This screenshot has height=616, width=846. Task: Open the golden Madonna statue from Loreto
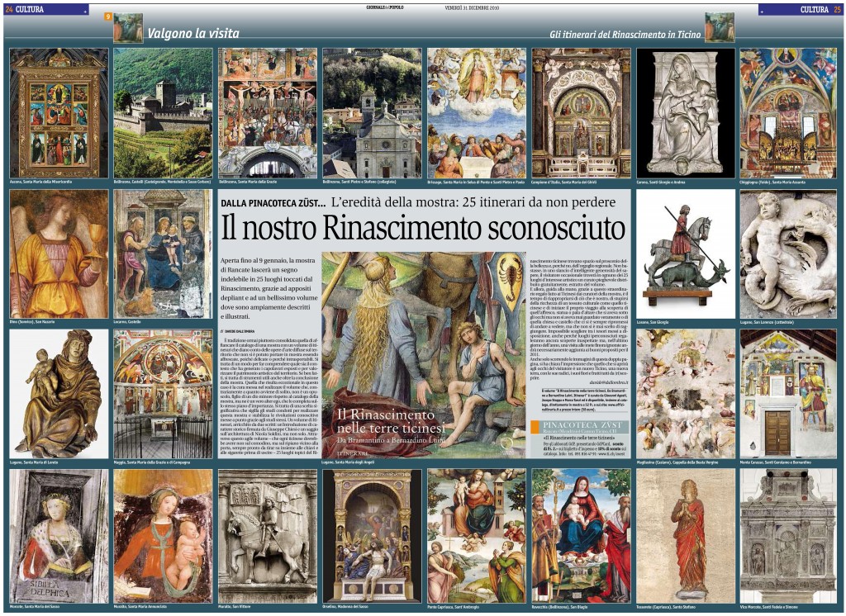pyautogui.click(x=59, y=394)
